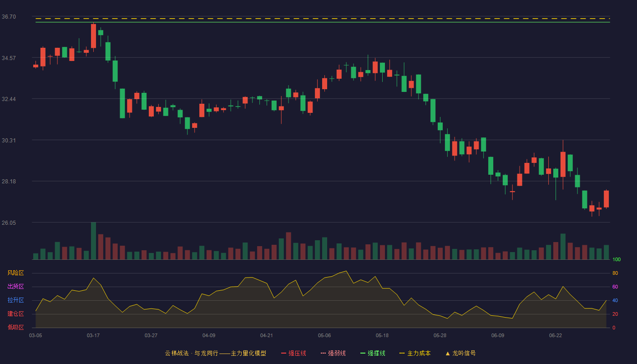Click the purple 60 indicator scale label

(615, 287)
